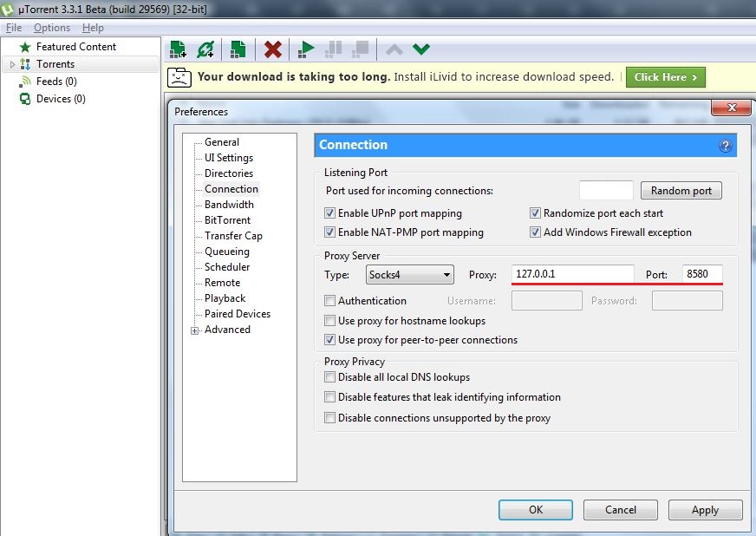The height and width of the screenshot is (536, 756).
Task: Toggle Add Windows Firewall exception checkbox
Action: point(535,232)
